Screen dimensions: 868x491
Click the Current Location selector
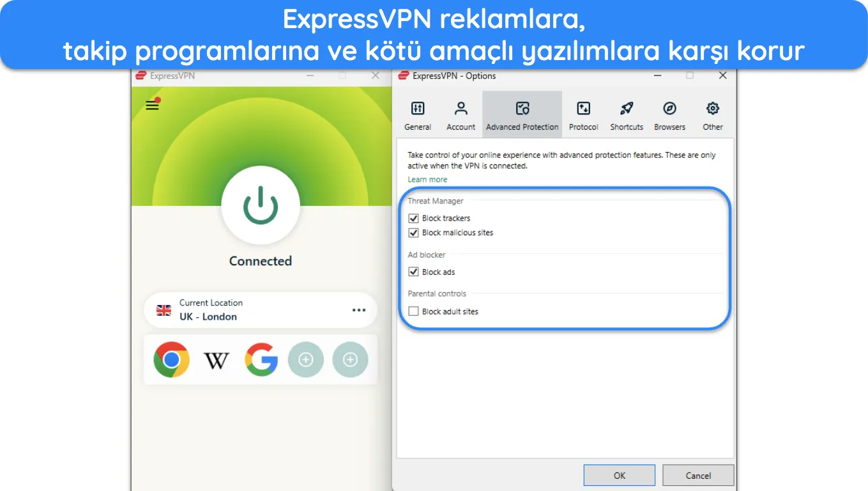[x=261, y=310]
